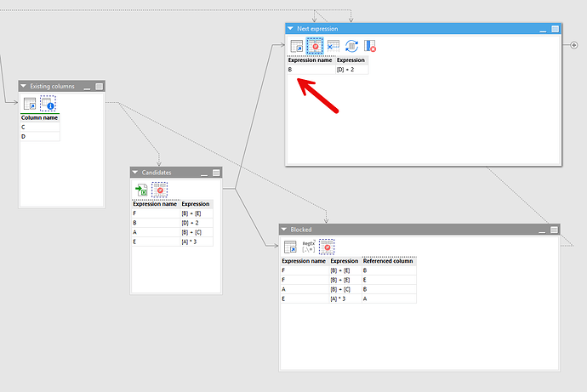Collapse the Blocked table
Screen dimensions: 587x392
(284, 230)
